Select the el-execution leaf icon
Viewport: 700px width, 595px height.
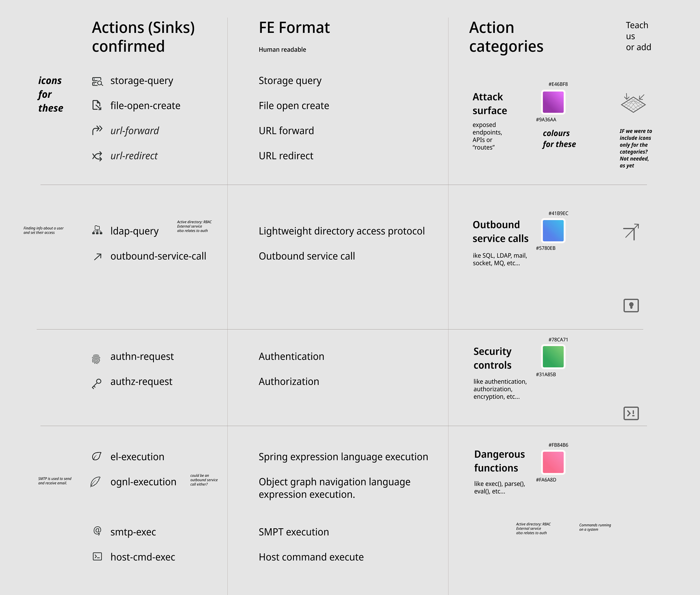tap(97, 456)
